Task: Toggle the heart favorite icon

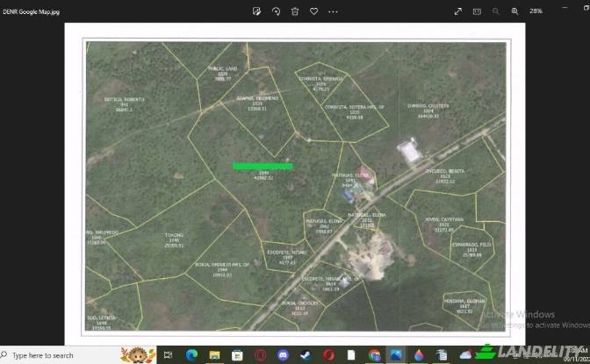Action: point(313,11)
